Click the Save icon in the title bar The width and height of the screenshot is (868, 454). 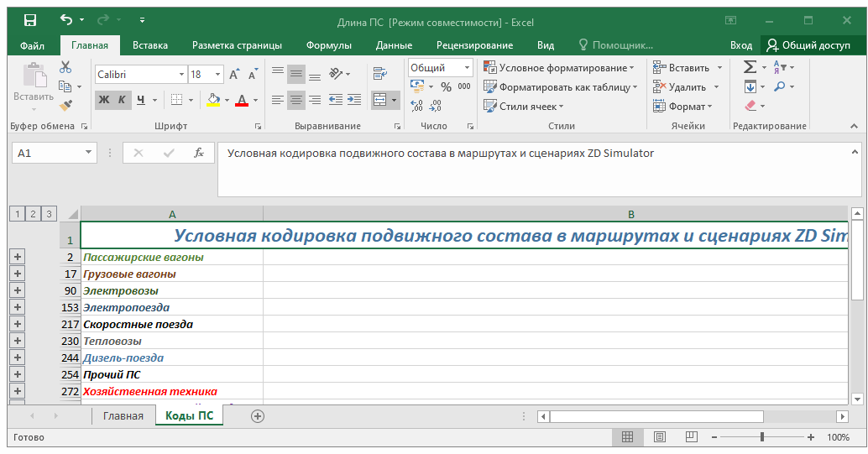(30, 20)
